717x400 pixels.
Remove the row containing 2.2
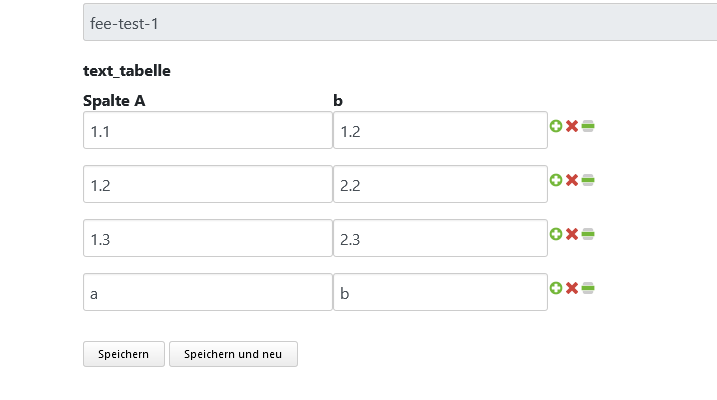pos(572,180)
